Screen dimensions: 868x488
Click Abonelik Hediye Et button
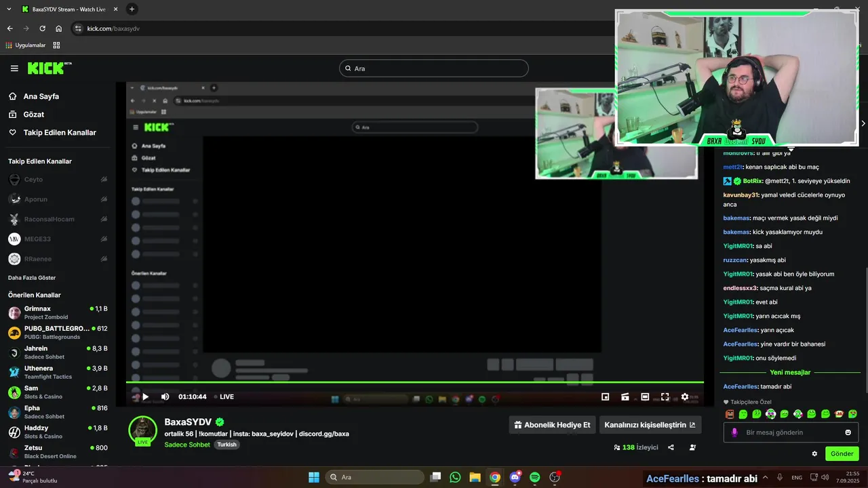pyautogui.click(x=552, y=425)
